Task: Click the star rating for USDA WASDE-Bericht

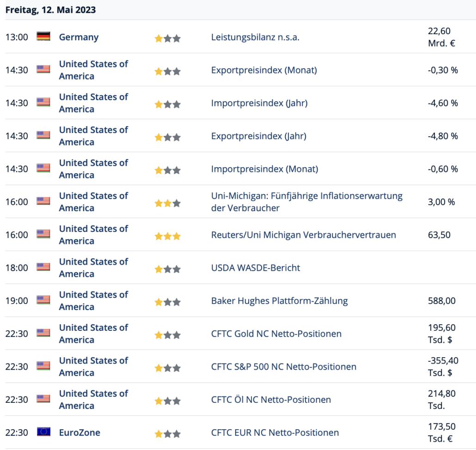Action: (x=168, y=269)
